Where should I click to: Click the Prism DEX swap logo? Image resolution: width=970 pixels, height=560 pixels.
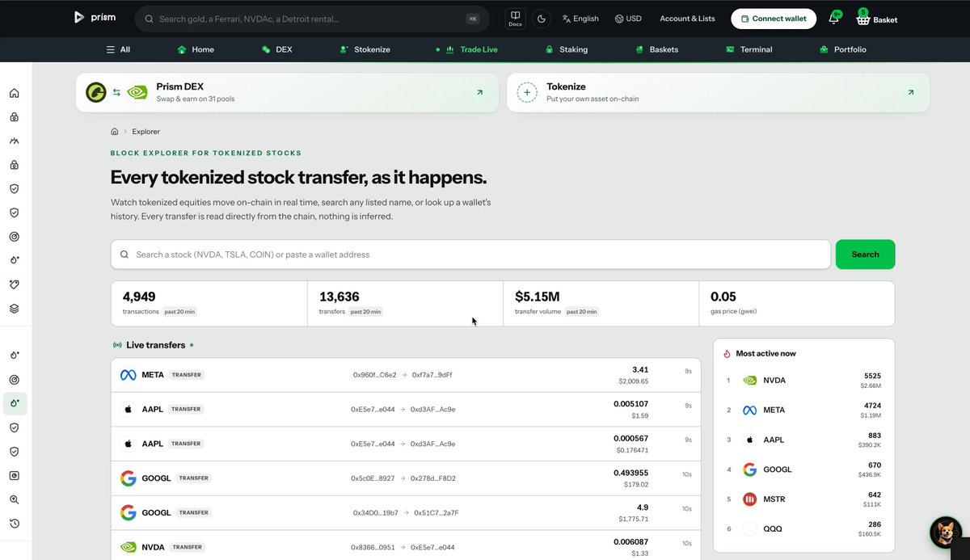pos(117,92)
